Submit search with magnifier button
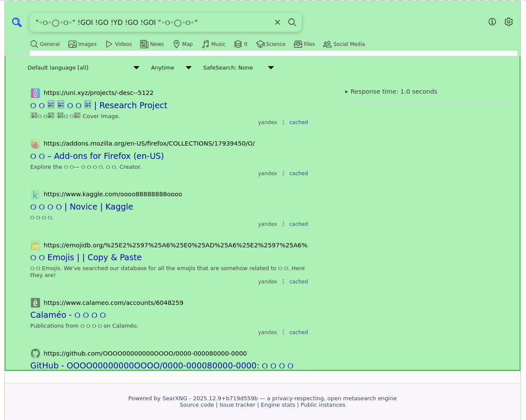This screenshot has width=526, height=420. (x=292, y=22)
